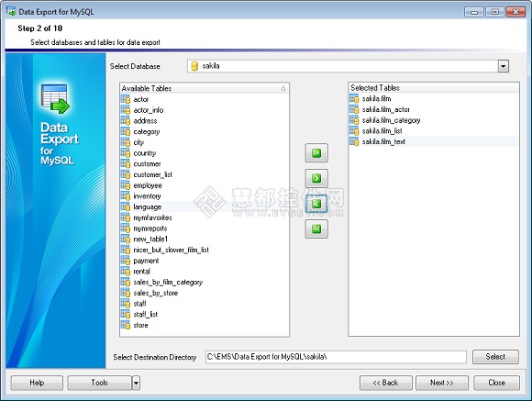Select sakila.film_text in selected tables

coord(383,141)
